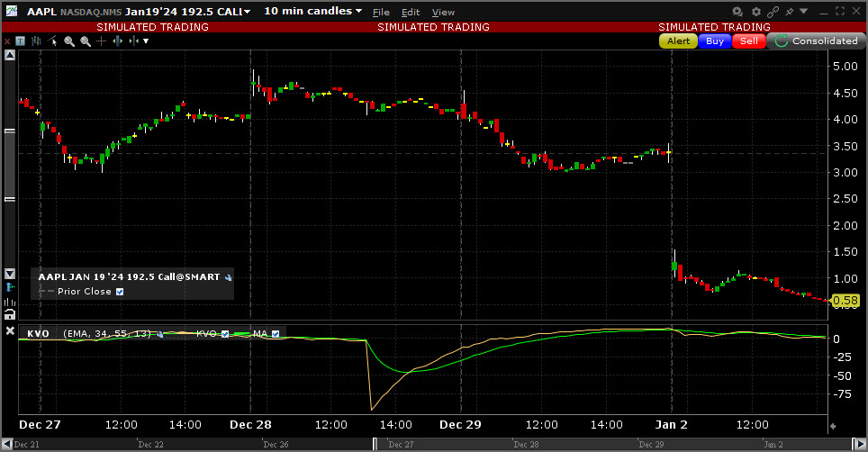Click the Dec 28 date label

[250, 425]
